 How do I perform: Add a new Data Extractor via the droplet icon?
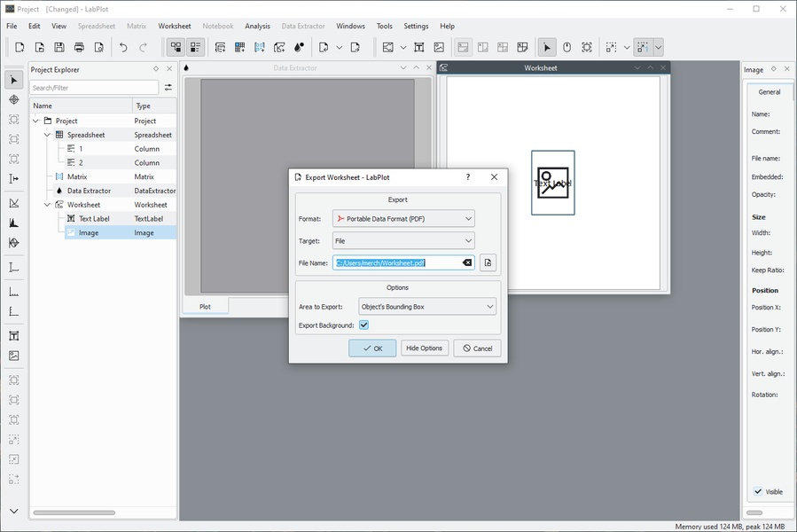coord(300,47)
